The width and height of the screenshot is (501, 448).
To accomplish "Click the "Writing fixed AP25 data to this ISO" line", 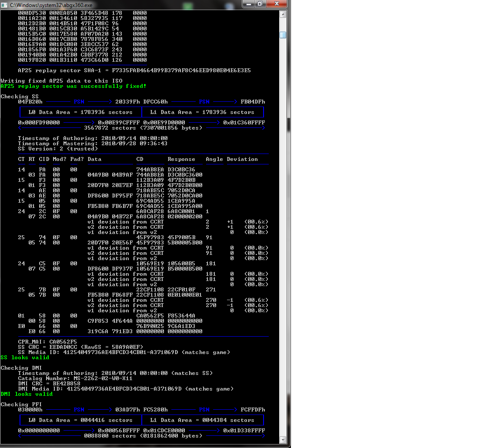I will click(x=61, y=81).
